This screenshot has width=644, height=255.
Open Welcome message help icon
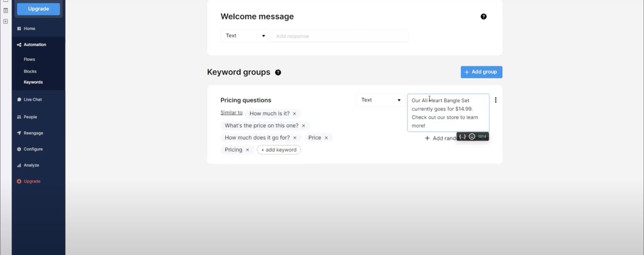[x=483, y=17]
